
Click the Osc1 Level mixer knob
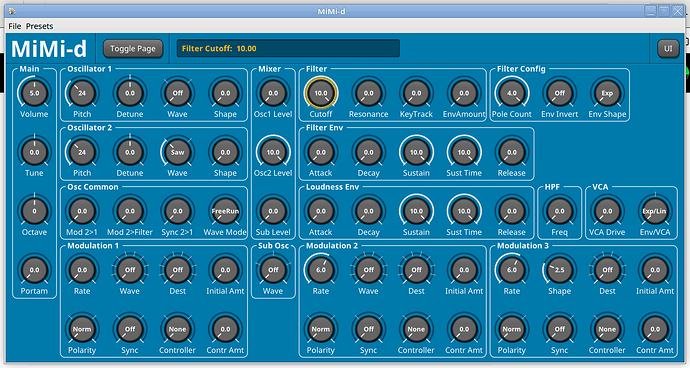point(273,93)
